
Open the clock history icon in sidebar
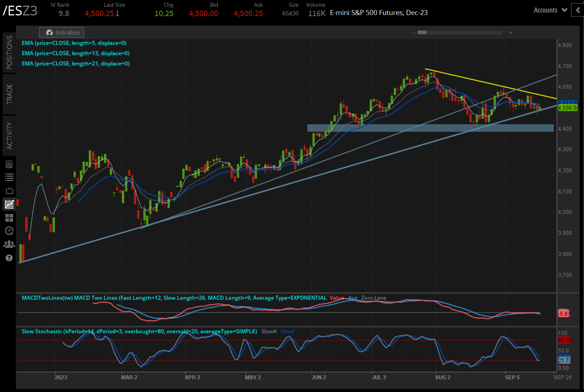coord(9,231)
